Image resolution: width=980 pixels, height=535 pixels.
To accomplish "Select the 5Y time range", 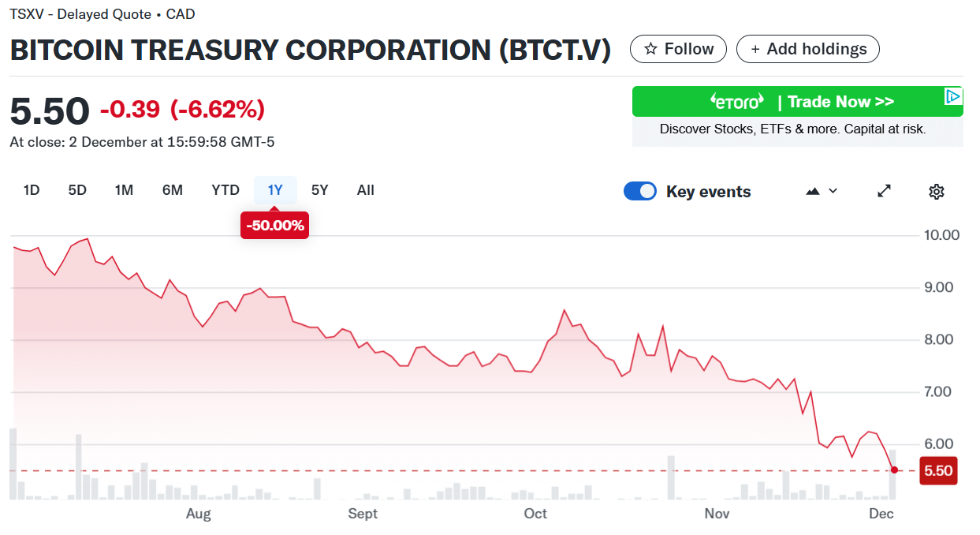I will 319,190.
